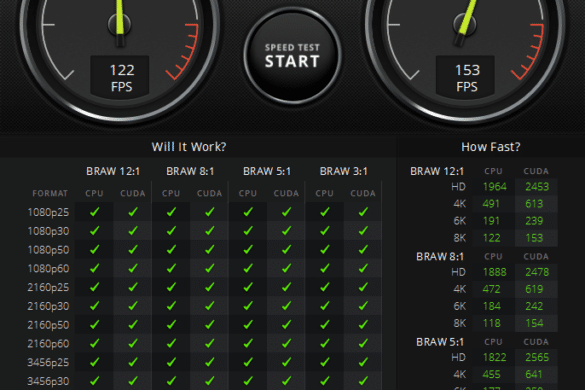
Task: Click the 1080p60 checkmark under BRAW 3:1 CPU
Action: (325, 268)
